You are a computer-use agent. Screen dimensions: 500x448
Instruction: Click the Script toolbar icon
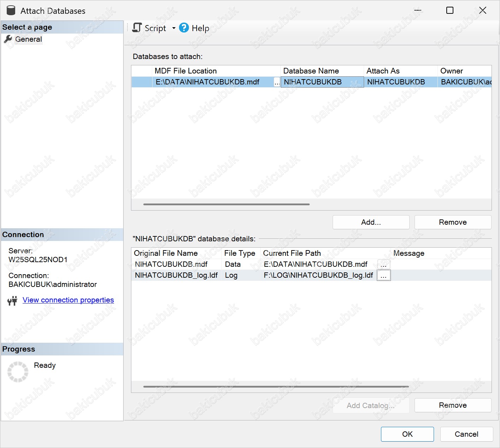pos(137,28)
